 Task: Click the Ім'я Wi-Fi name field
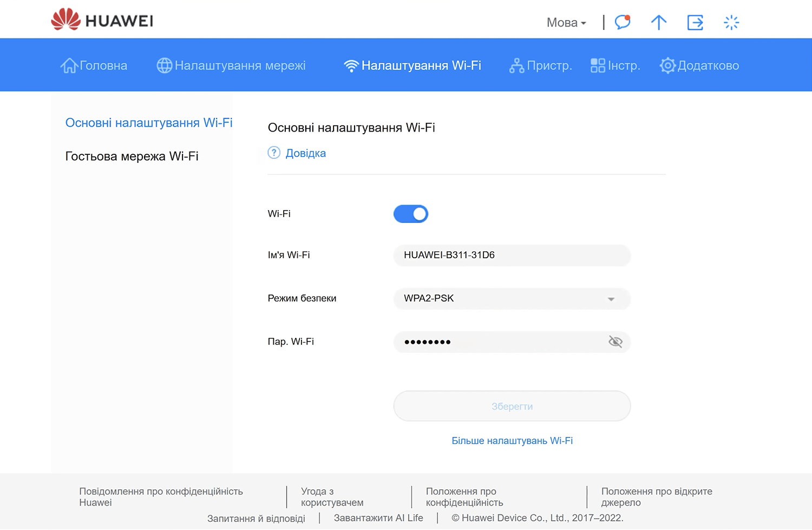[x=512, y=256]
